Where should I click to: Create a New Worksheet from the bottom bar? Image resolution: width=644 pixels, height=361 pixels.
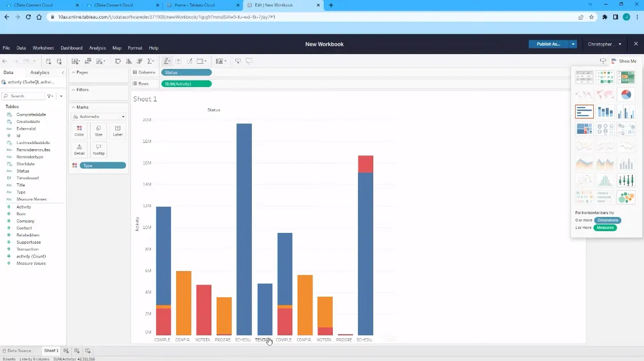point(66,351)
